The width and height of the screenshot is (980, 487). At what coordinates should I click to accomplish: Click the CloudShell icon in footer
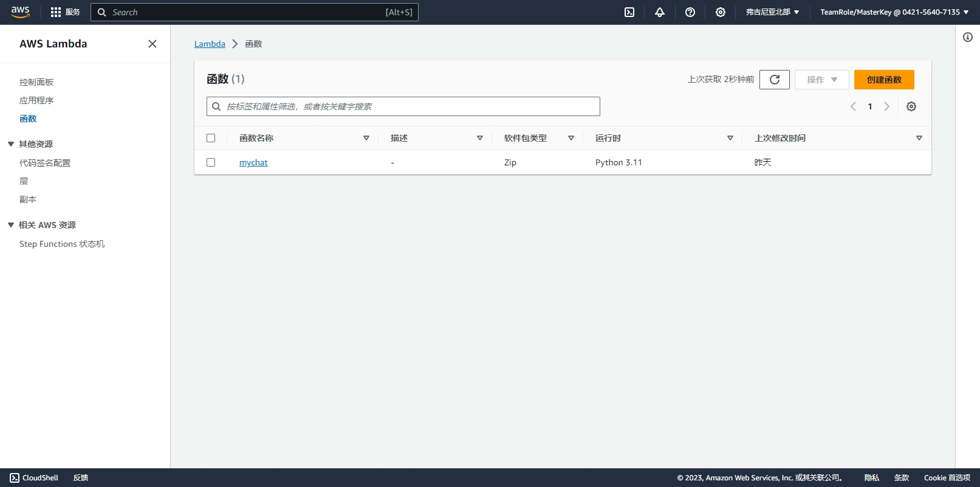15,478
